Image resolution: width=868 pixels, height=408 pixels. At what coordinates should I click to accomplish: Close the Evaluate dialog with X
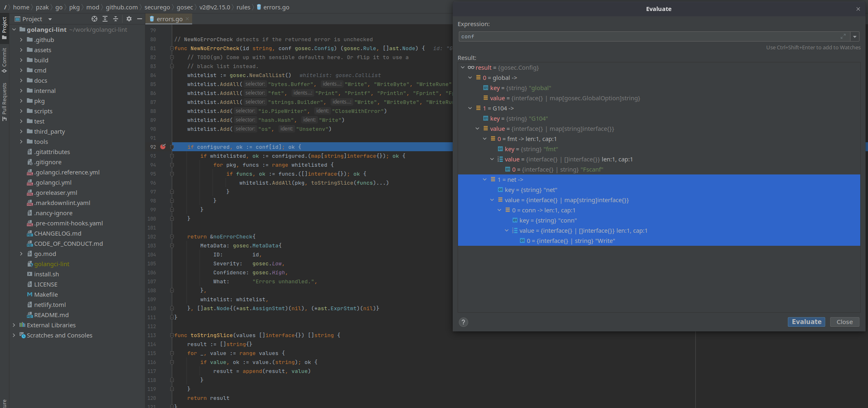pyautogui.click(x=858, y=9)
